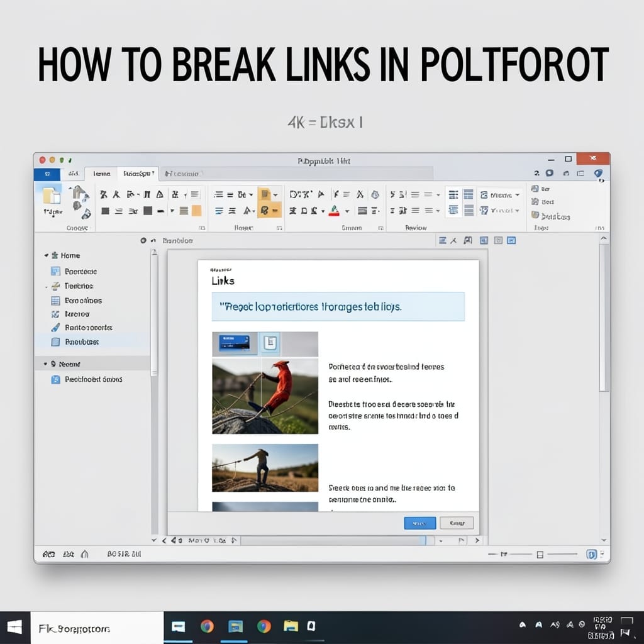Open the 'Mtetre' dropdown in ribbon
644x644 pixels.
pos(500,195)
